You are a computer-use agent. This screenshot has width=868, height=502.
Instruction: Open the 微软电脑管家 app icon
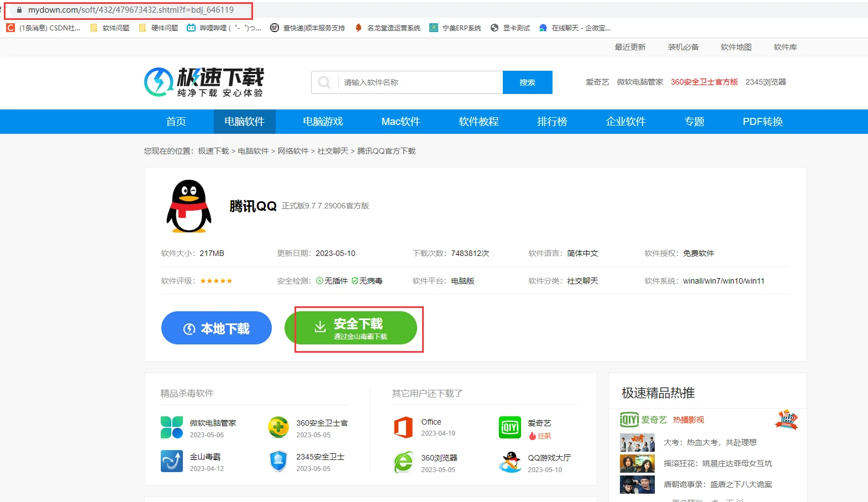click(x=172, y=427)
